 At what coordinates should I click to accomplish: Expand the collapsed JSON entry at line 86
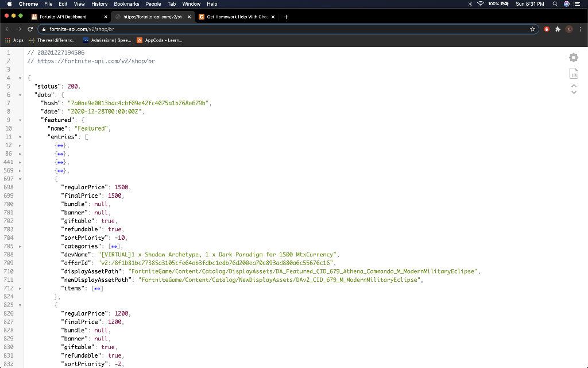19,154
